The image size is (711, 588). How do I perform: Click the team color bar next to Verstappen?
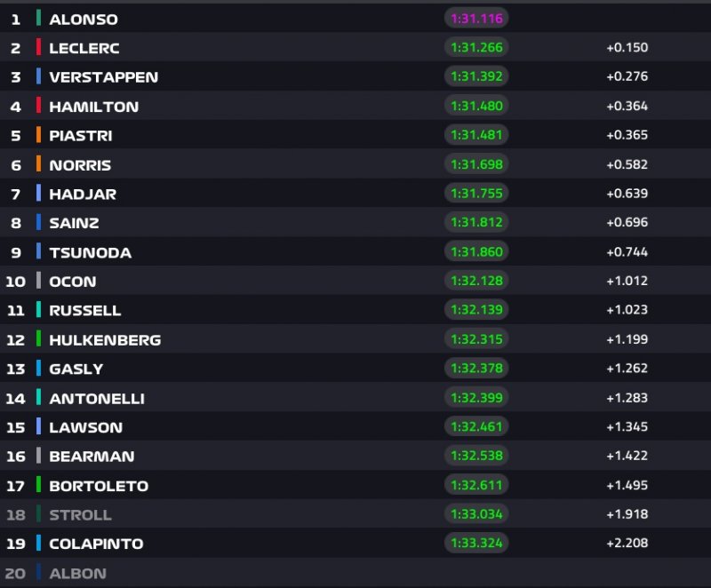click(x=39, y=76)
